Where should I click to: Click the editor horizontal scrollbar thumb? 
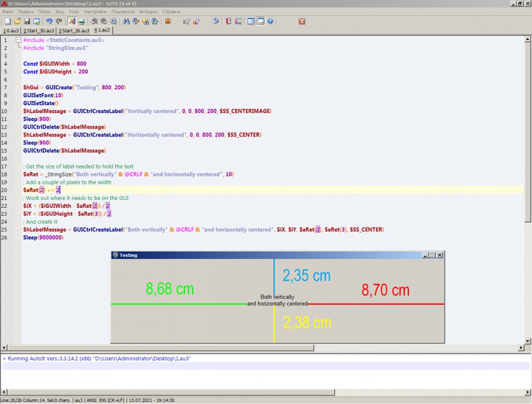pyautogui.click(x=161, y=348)
